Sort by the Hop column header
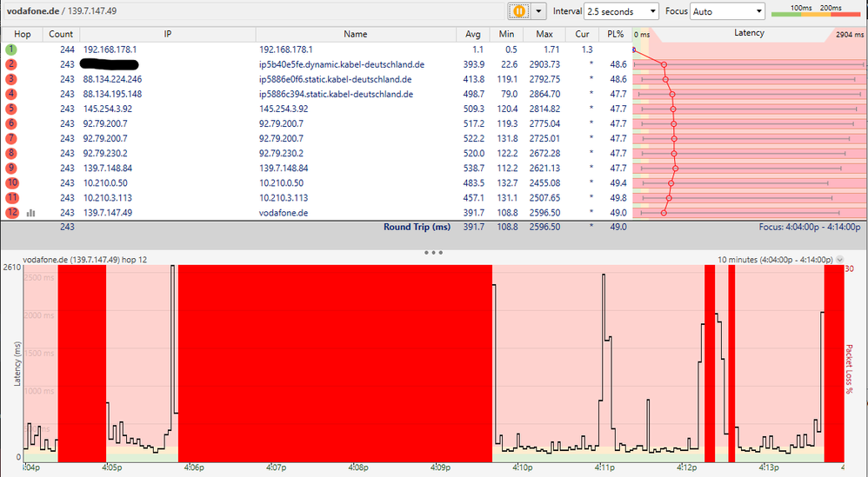This screenshot has width=868, height=477. click(x=22, y=34)
